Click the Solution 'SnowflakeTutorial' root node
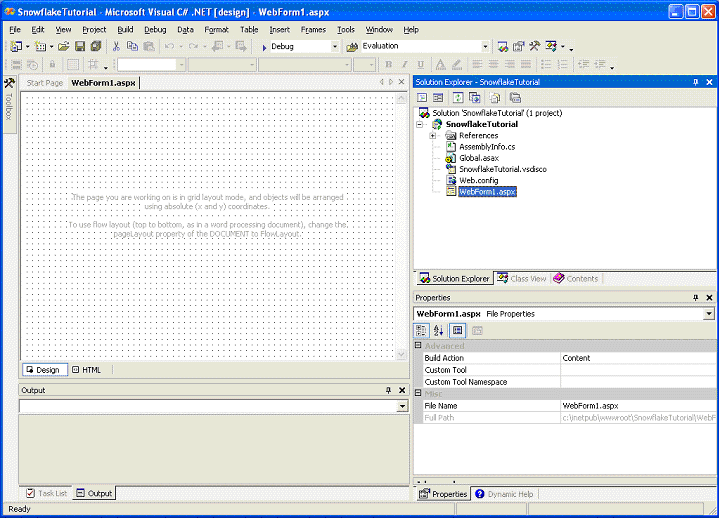719x518 pixels. 497,113
